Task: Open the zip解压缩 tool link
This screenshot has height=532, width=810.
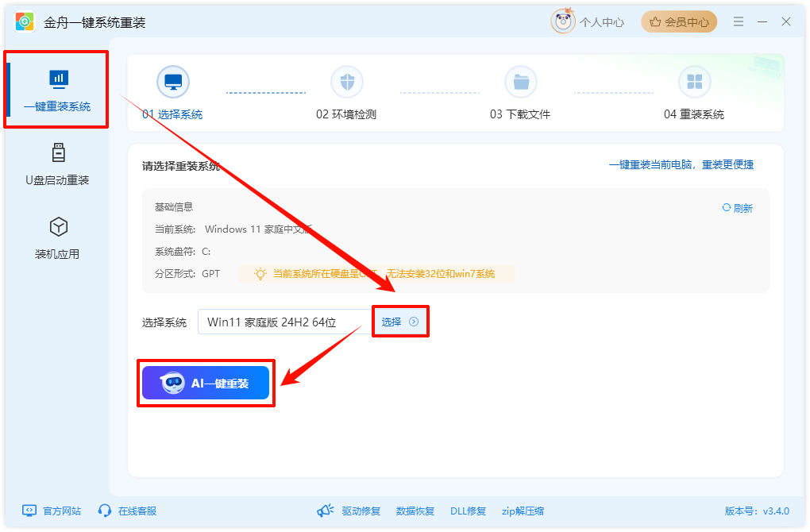Action: [x=524, y=511]
